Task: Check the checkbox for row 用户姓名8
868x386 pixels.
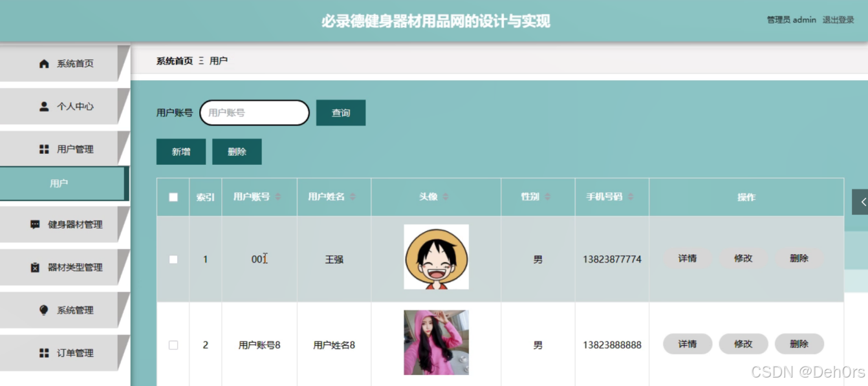Action: (173, 345)
